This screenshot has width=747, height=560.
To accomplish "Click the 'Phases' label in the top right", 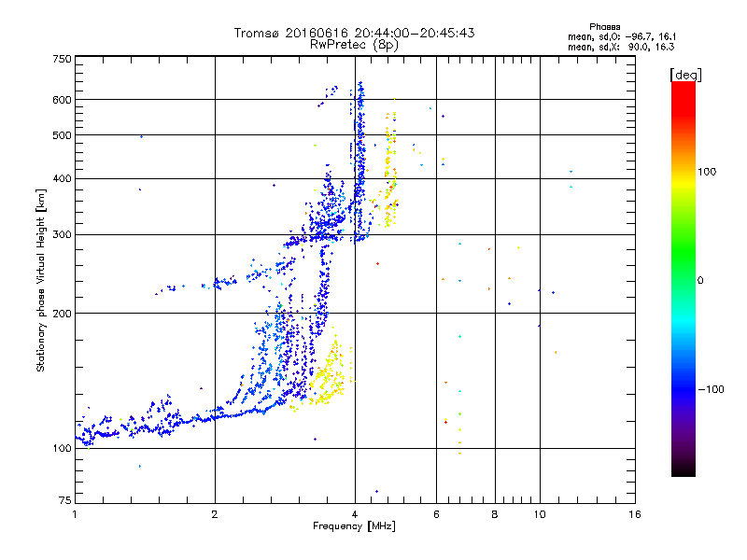I will pos(604,27).
